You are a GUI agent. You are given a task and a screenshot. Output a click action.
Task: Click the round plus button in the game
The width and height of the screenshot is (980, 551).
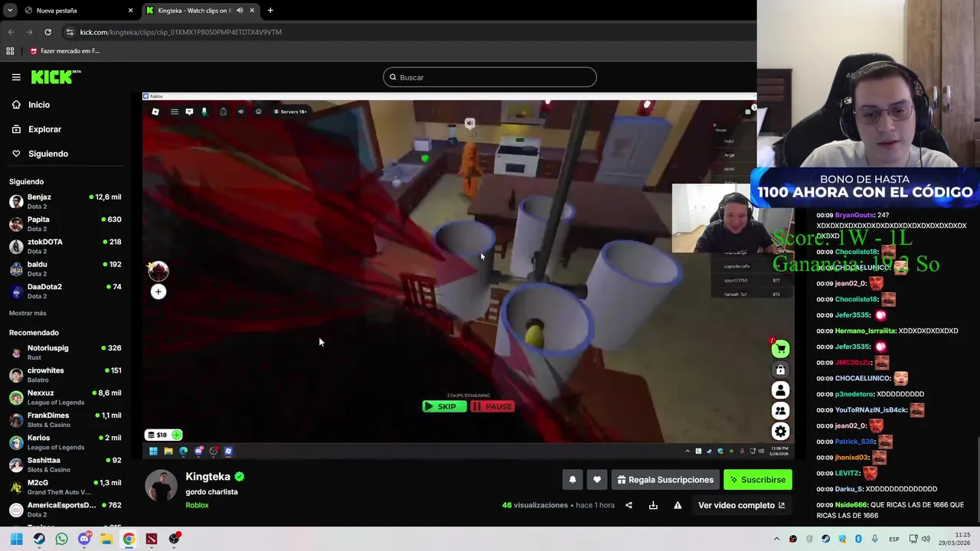tap(158, 292)
